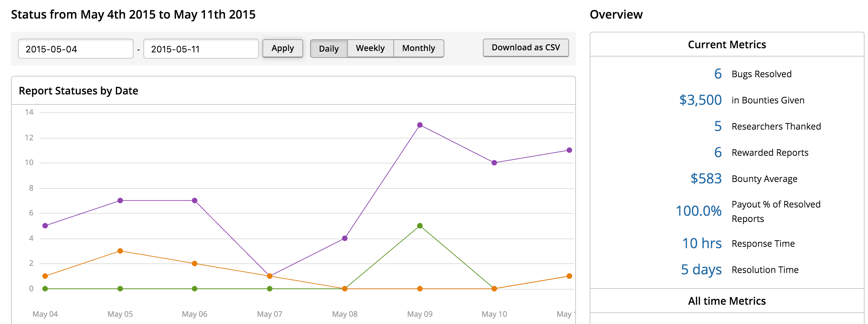
Task: Select the Weekly view option
Action: pos(370,49)
